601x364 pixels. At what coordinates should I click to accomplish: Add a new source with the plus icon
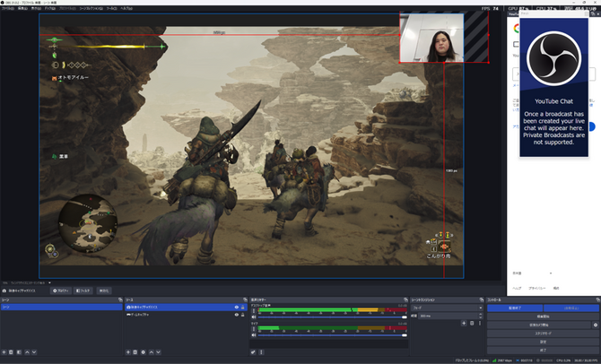pyautogui.click(x=127, y=351)
